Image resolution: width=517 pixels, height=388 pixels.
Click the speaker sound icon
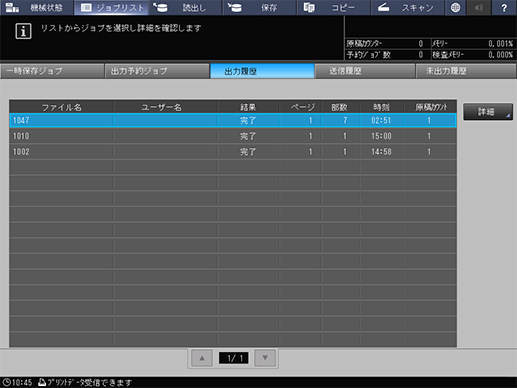pyautogui.click(x=479, y=8)
